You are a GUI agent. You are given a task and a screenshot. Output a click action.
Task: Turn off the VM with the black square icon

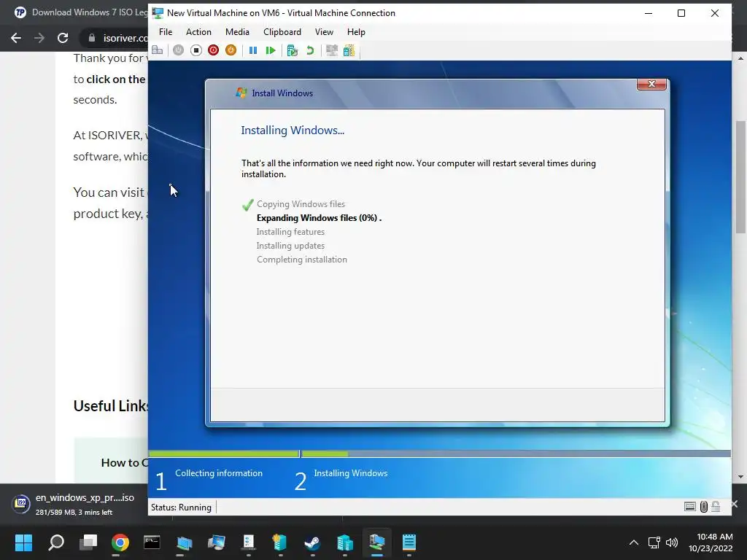pos(196,50)
